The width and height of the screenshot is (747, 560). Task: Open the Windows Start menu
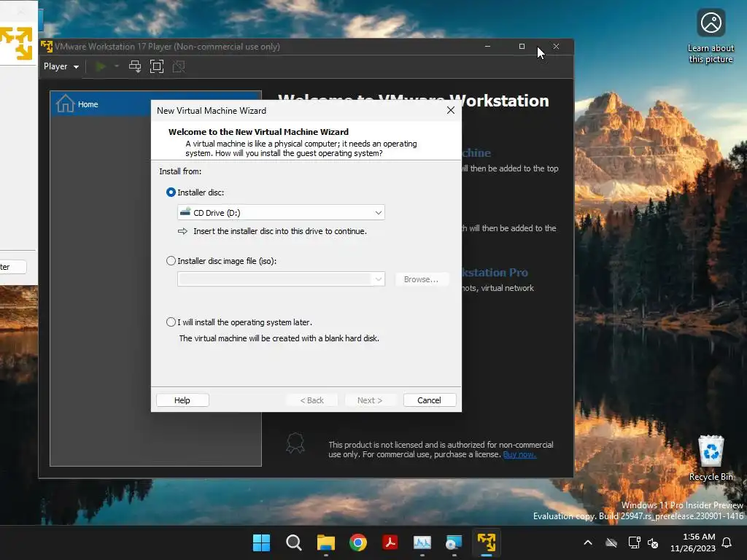[262, 542]
